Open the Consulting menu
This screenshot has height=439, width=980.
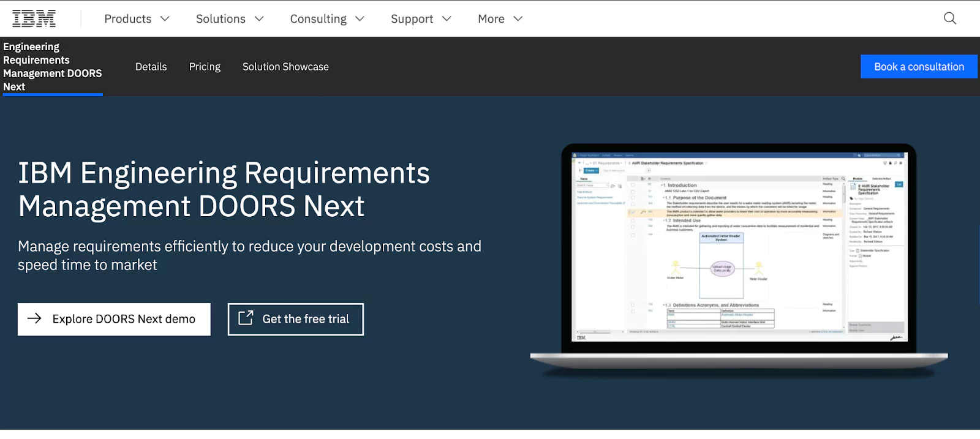click(327, 19)
